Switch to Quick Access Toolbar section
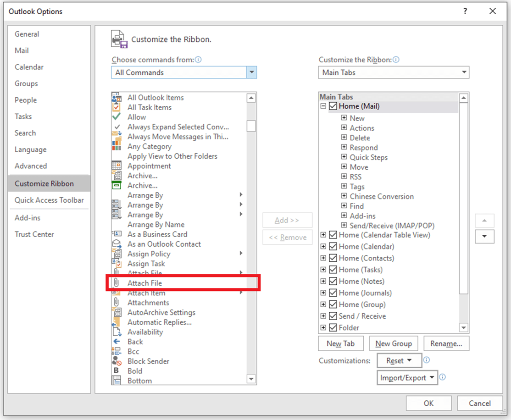This screenshot has width=511, height=420. coord(49,200)
